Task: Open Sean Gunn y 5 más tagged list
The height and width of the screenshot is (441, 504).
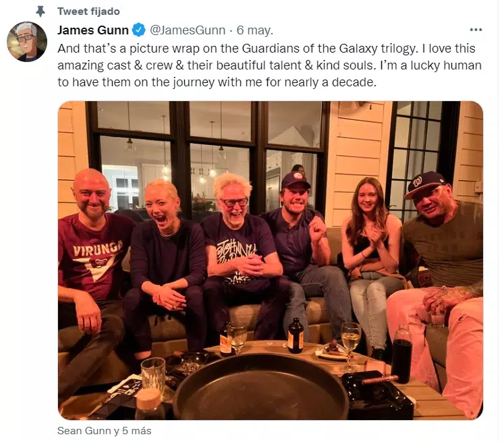Action: (104, 429)
